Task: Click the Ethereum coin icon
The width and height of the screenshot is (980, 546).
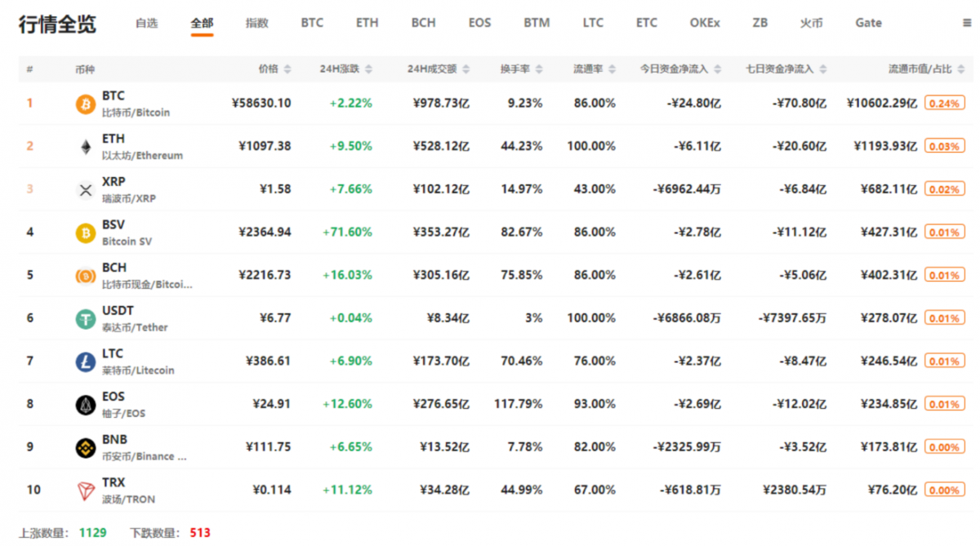Action: tap(86, 147)
